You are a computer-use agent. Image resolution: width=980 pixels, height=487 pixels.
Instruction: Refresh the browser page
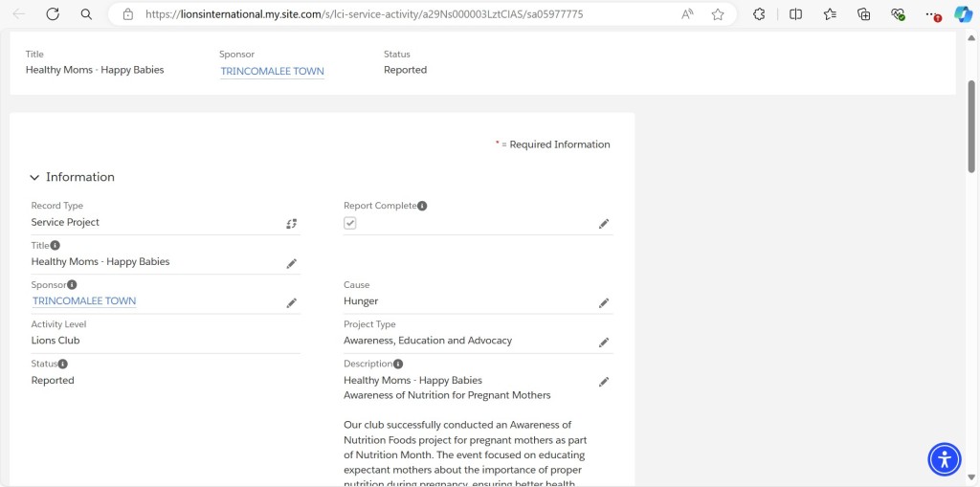[x=53, y=14]
